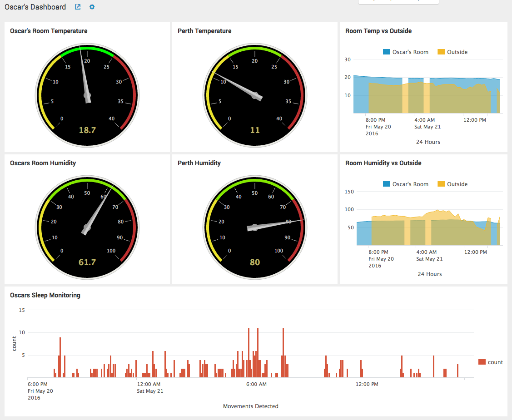Click the Perth Humidity gauge needle hub
Viewport: 512px width, 420px height.
point(255,227)
